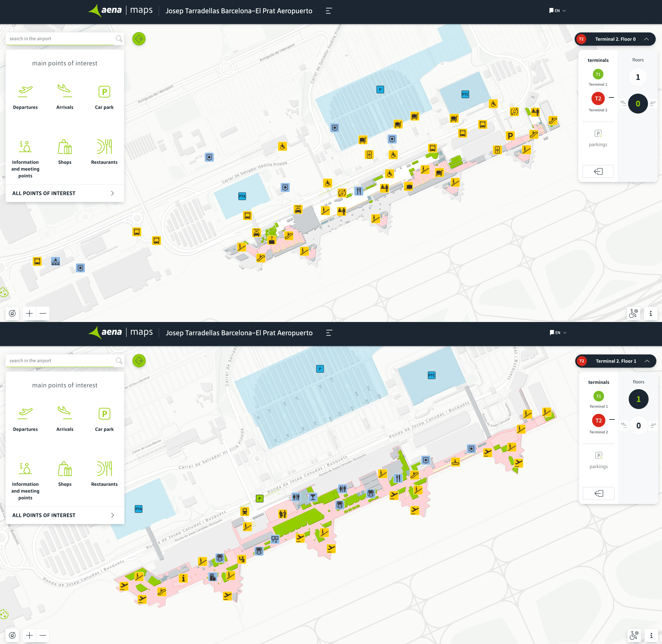The width and height of the screenshot is (662, 644).
Task: Click the large yellow P parking marker
Action: (x=510, y=136)
